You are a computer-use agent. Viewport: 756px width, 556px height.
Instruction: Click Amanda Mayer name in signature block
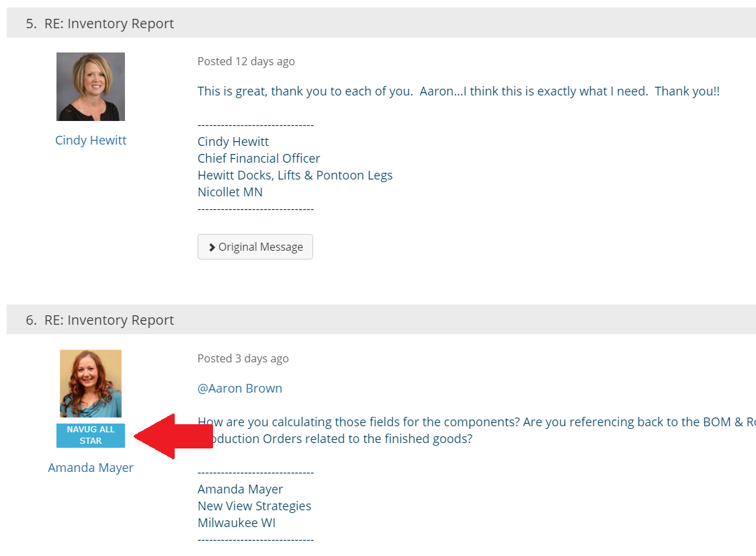click(240, 489)
